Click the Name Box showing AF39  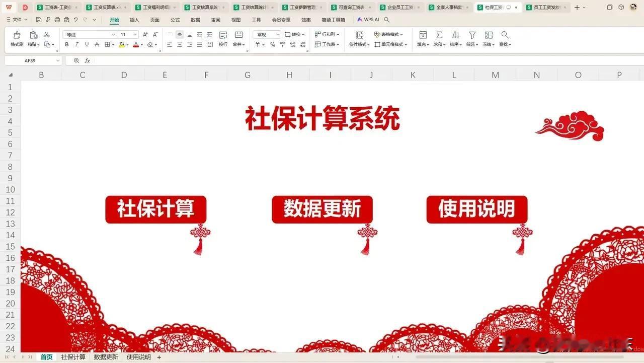click(33, 60)
